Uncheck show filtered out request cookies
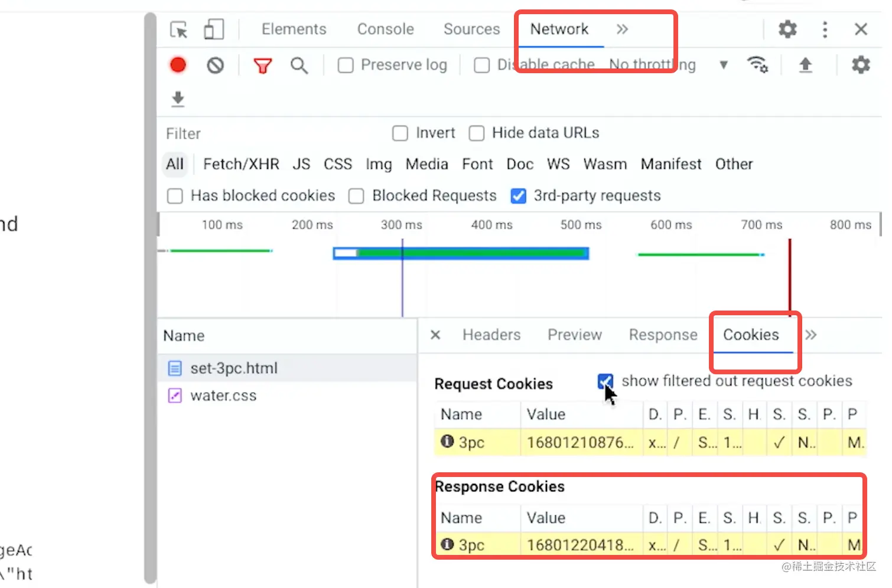The image size is (892, 588). (x=605, y=381)
